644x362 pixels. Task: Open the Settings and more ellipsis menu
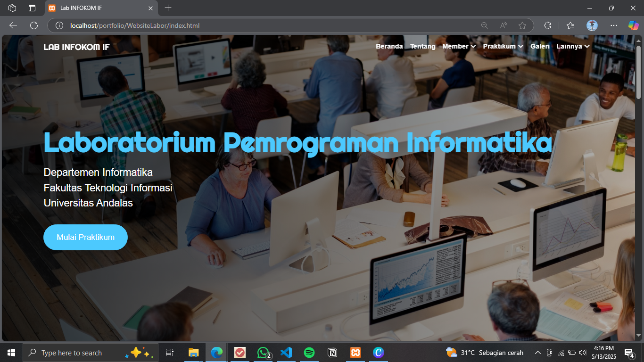click(613, 25)
